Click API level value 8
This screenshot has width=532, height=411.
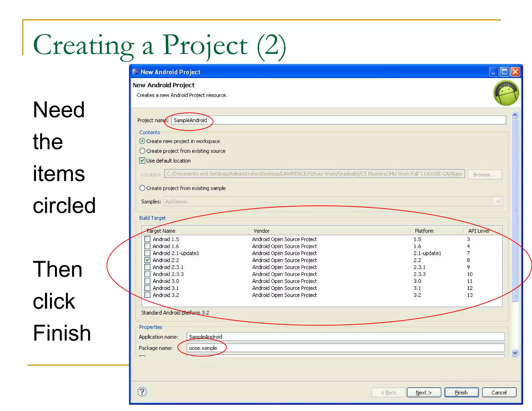468,260
